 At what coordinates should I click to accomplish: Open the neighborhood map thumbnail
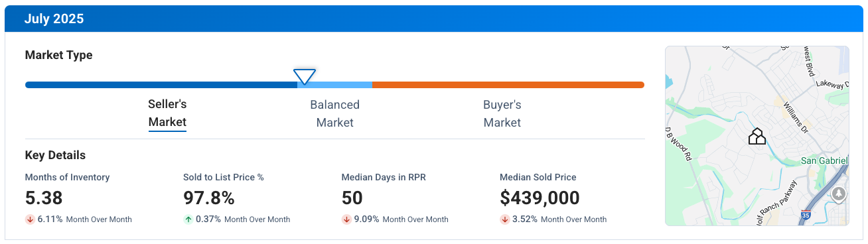tap(757, 136)
